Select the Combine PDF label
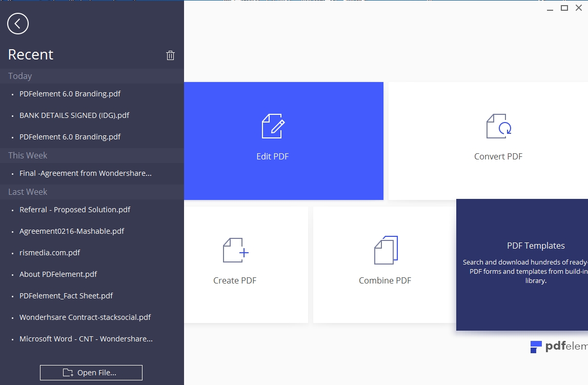This screenshot has width=588, height=385. click(x=385, y=280)
